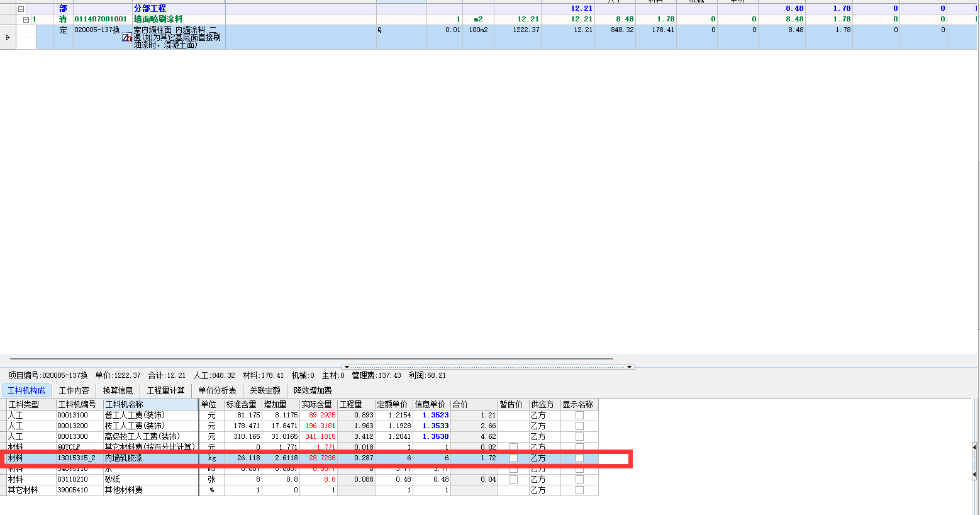Viewport: 980px width, 515px height.
Task: Click info price 1.3523
Action: tap(435, 416)
